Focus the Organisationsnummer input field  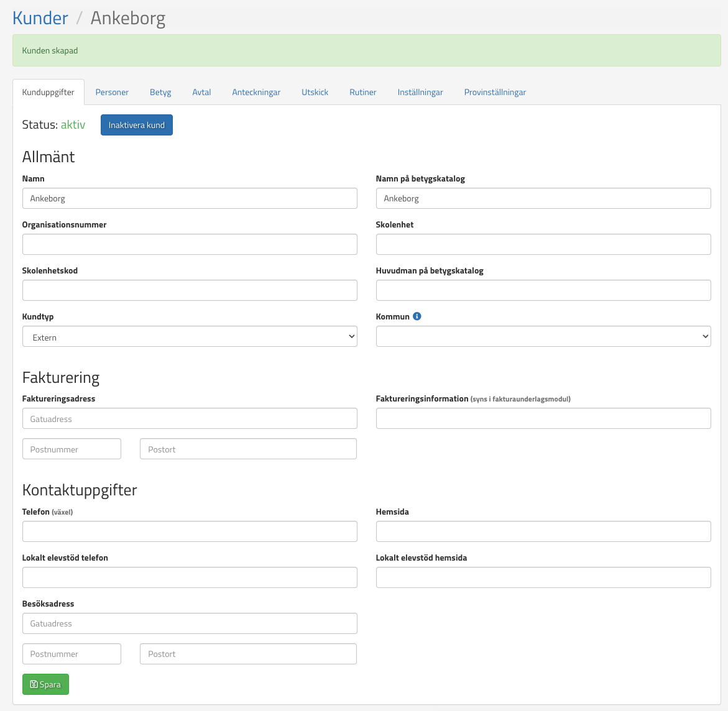point(190,244)
